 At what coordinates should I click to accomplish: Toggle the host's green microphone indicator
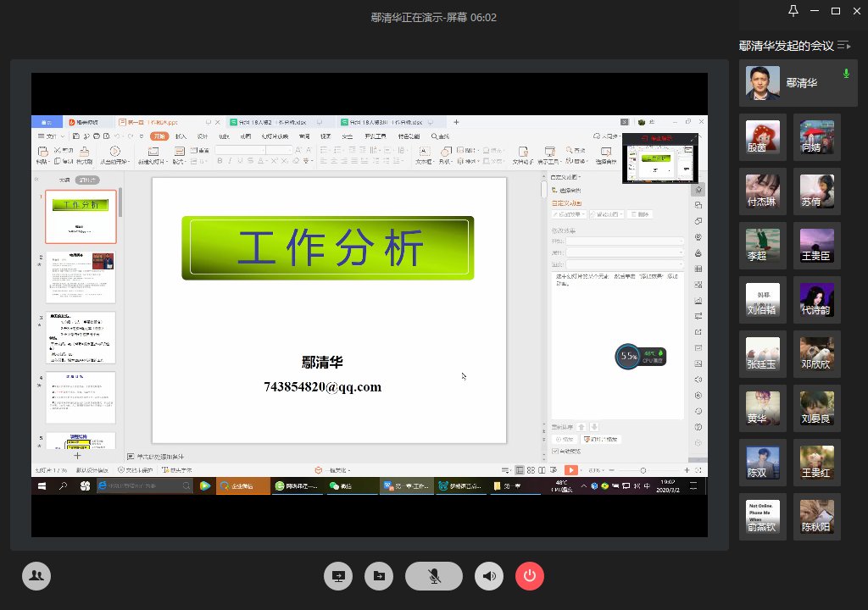coord(844,74)
